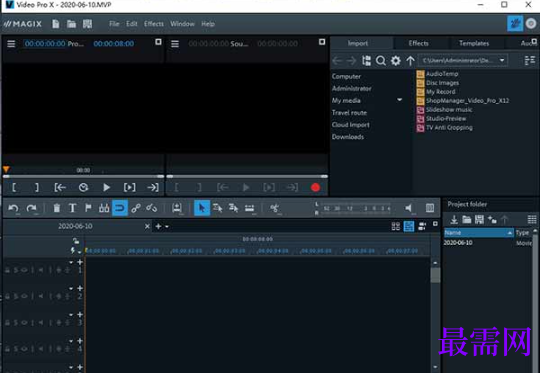
Task: Open Travel route in import sidebar
Action: (349, 113)
